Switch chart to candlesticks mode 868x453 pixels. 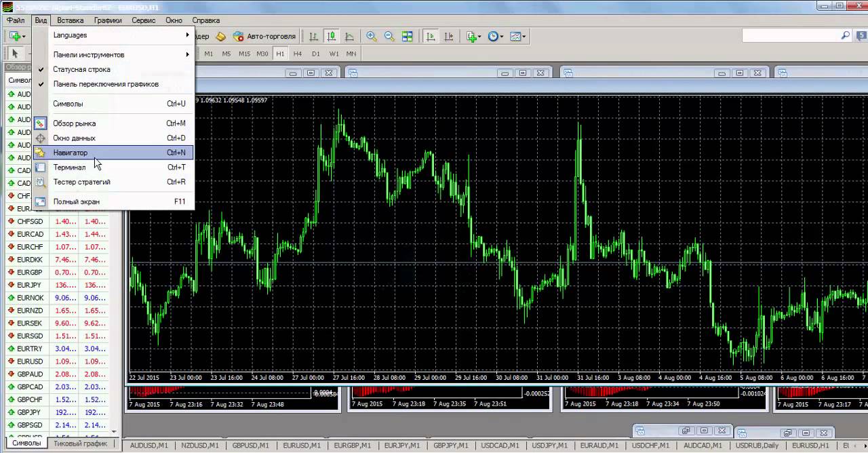pos(332,36)
